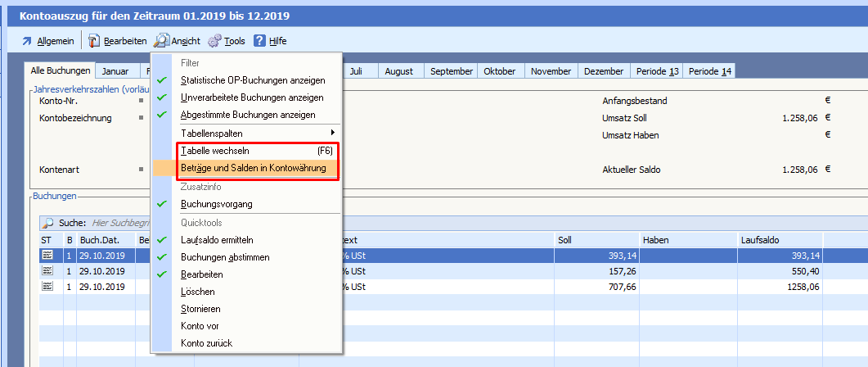Image resolution: width=868 pixels, height=367 pixels.
Task: Click the status icon of the first booking row
Action: (x=47, y=256)
